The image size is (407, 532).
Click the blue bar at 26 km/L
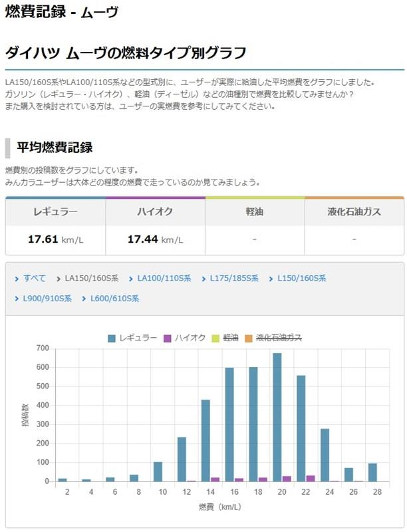tap(348, 475)
